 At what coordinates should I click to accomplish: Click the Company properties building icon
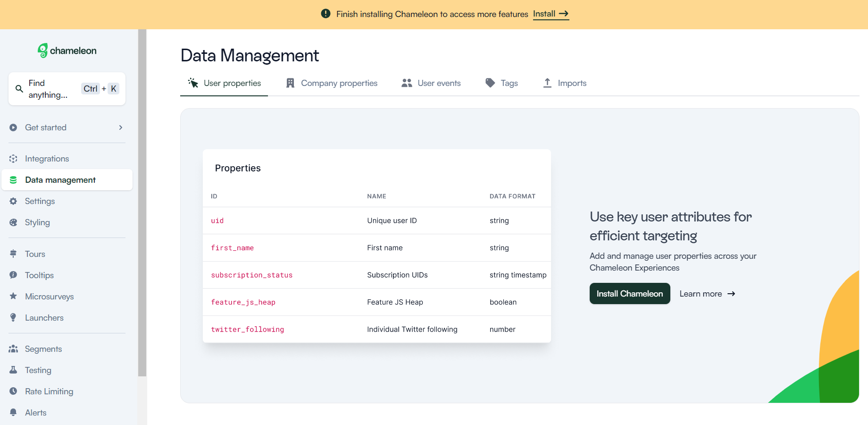(290, 83)
